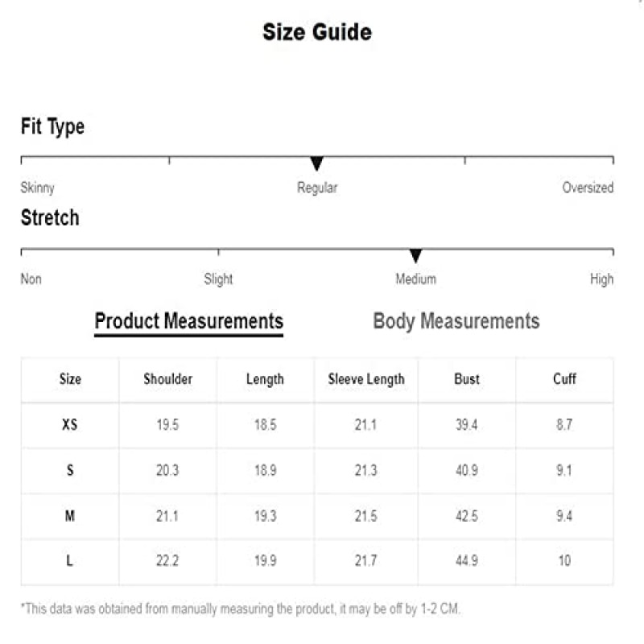The height and width of the screenshot is (644, 644).
Task: Select the S size row label
Action: pyautogui.click(x=70, y=470)
